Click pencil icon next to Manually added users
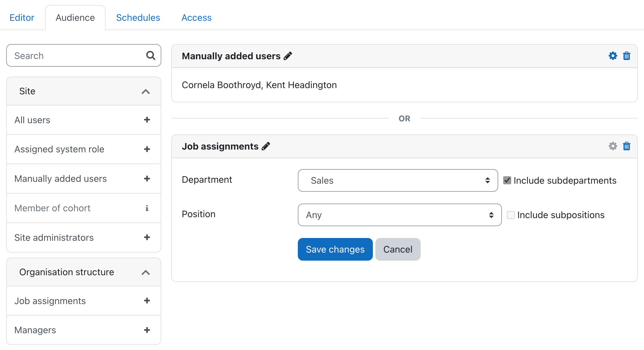Screen dimensions: 644x350 pos(288,56)
